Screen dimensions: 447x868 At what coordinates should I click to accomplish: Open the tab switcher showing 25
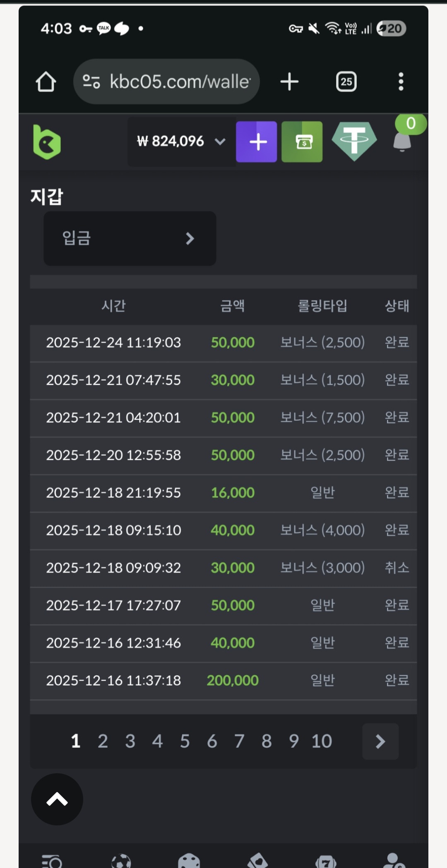(346, 82)
